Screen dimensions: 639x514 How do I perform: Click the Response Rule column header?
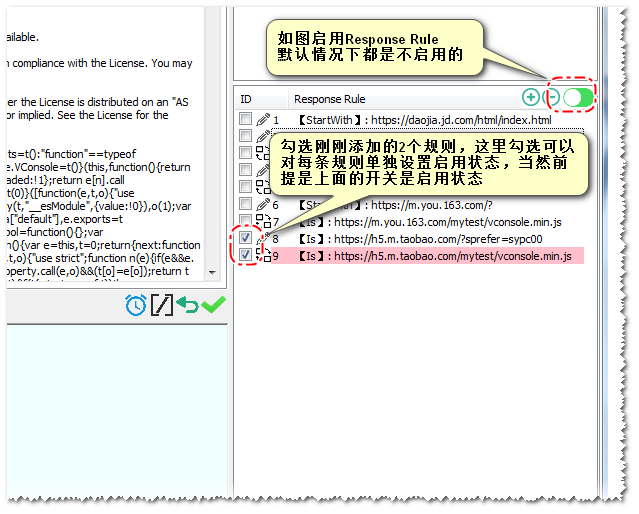coord(329,99)
